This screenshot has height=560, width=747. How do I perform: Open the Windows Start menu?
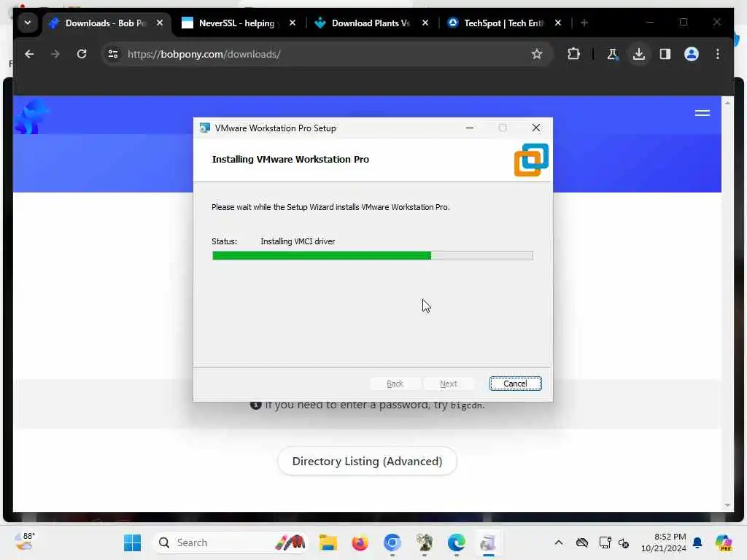click(x=132, y=542)
